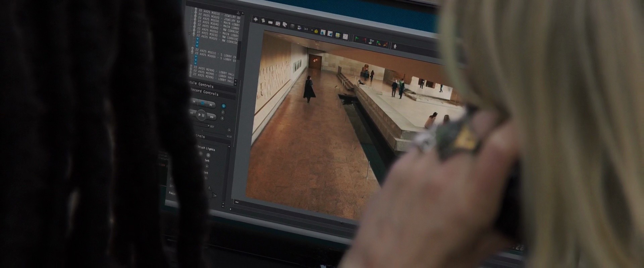Click the fast-forward button
Image resolution: width=644 pixels, height=268 pixels.
coord(212,117)
